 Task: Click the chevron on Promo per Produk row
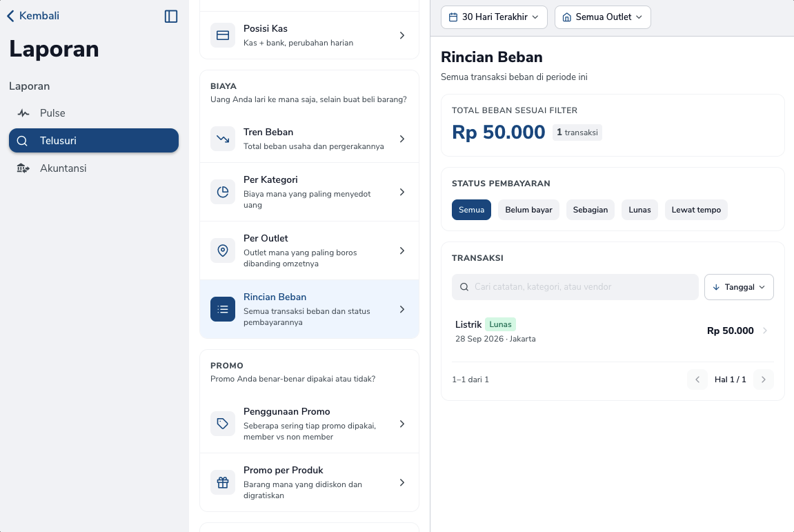tap(402, 483)
